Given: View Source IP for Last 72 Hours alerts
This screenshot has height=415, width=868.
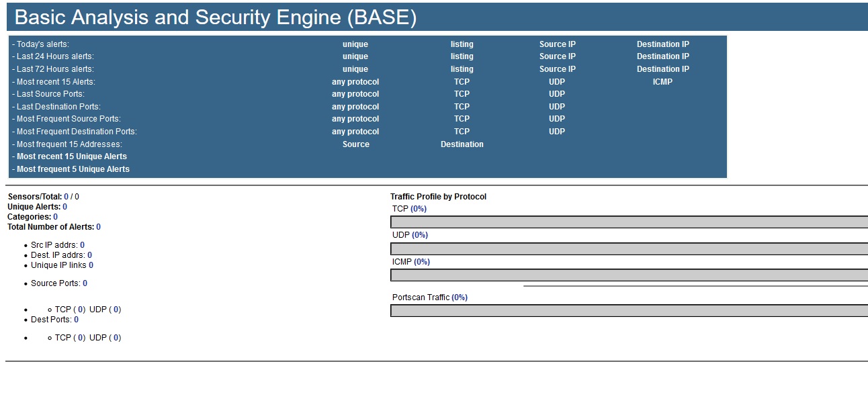Looking at the screenshot, I should [x=558, y=69].
